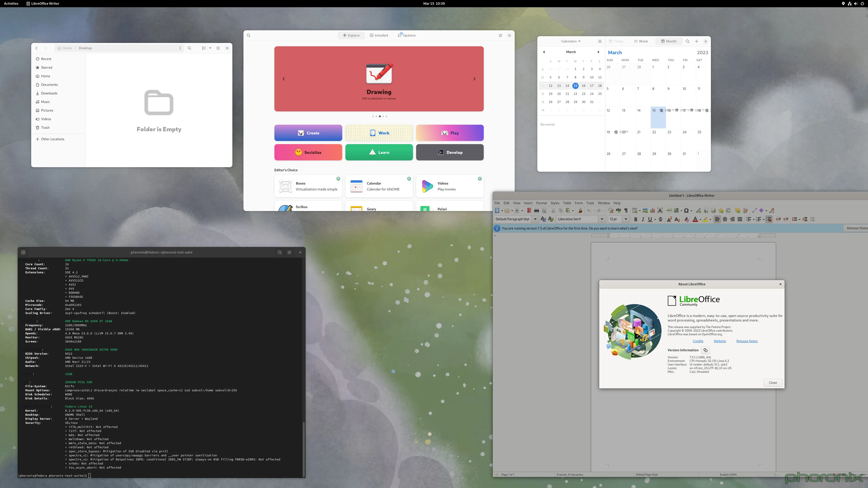
Task: Toggle Strikethrough formatting
Action: (660, 219)
